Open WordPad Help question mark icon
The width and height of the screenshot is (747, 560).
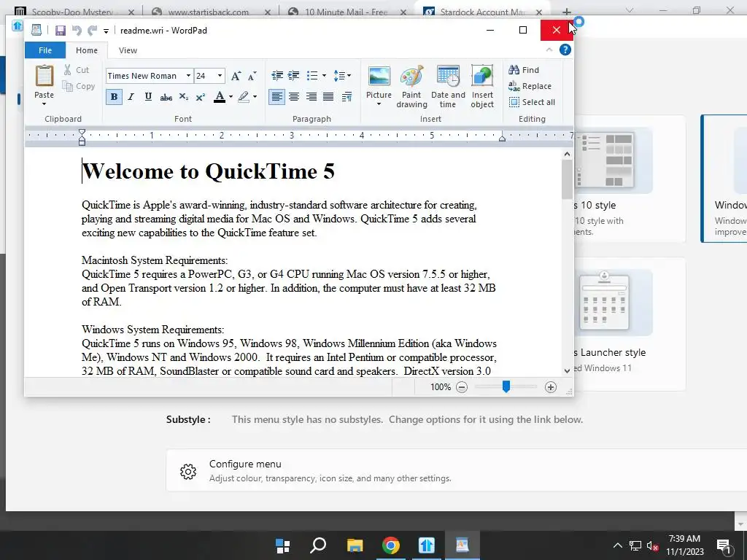tap(565, 50)
